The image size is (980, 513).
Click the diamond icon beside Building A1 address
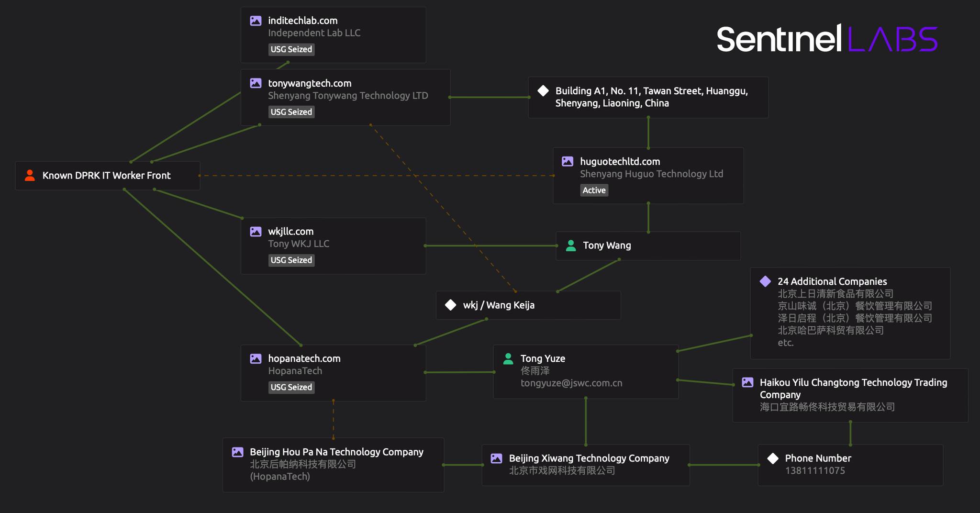(x=543, y=90)
